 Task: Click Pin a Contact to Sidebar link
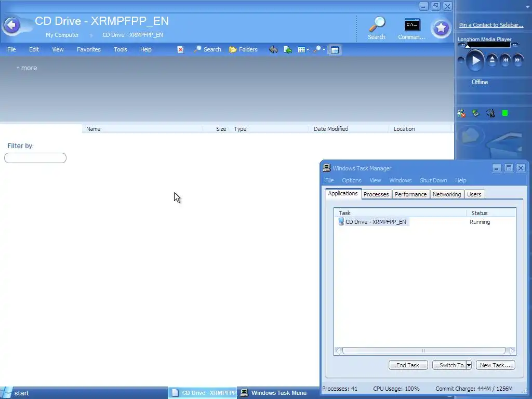pos(491,25)
